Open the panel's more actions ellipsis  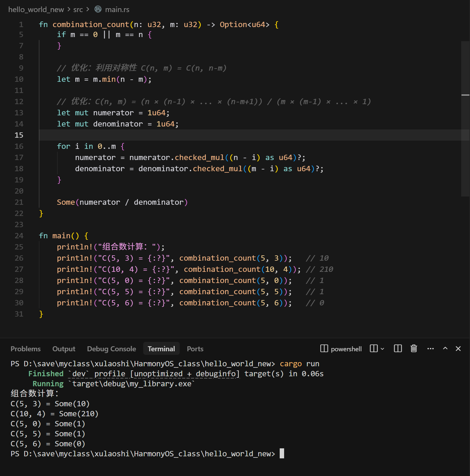tap(431, 349)
